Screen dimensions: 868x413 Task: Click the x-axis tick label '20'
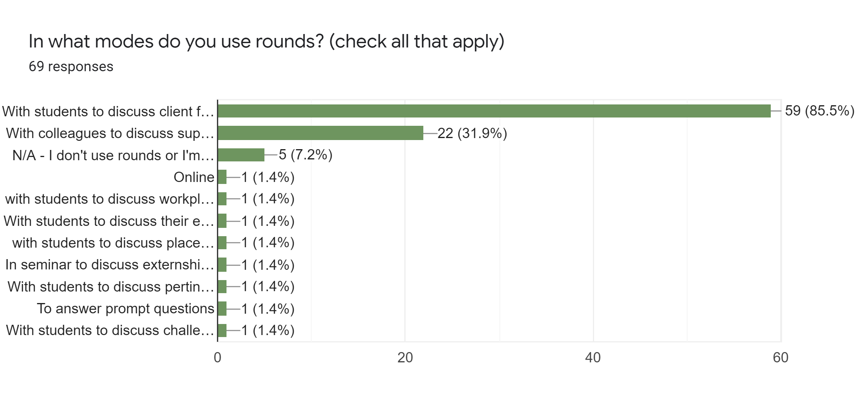(x=405, y=358)
